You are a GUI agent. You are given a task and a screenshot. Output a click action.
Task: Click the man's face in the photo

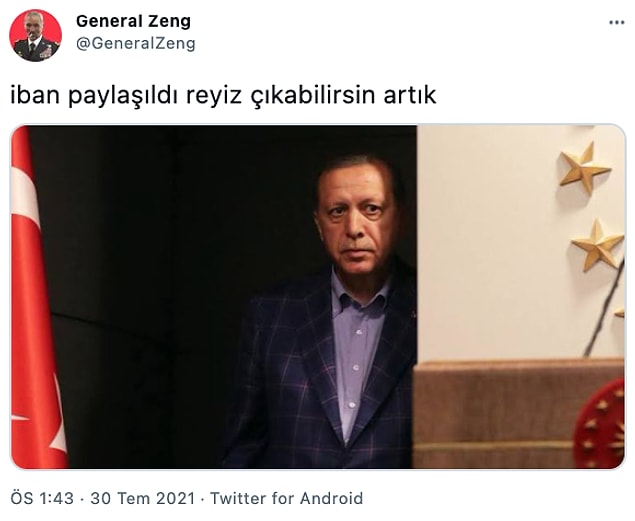tap(356, 217)
